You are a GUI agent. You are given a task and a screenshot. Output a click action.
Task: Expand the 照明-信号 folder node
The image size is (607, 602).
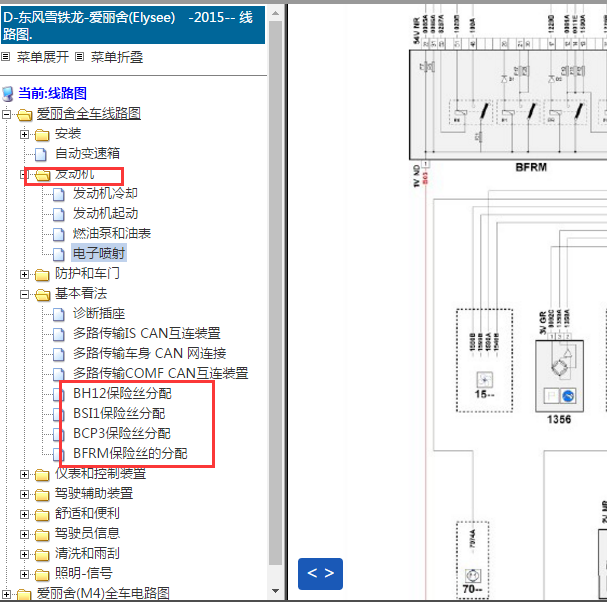pyautogui.click(x=24, y=575)
